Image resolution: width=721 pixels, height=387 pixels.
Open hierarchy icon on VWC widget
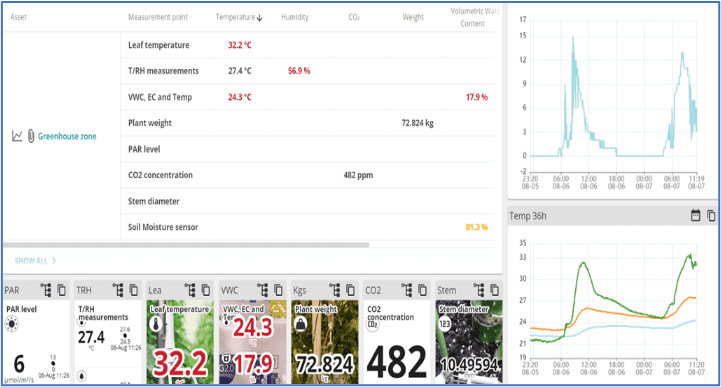point(262,290)
